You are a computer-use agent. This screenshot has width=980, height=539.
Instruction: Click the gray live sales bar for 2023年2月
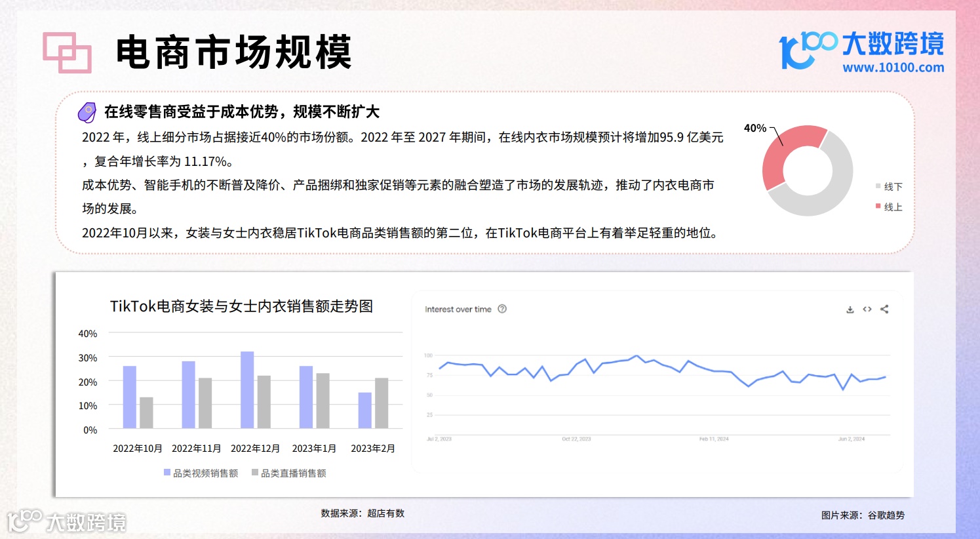tap(382, 403)
